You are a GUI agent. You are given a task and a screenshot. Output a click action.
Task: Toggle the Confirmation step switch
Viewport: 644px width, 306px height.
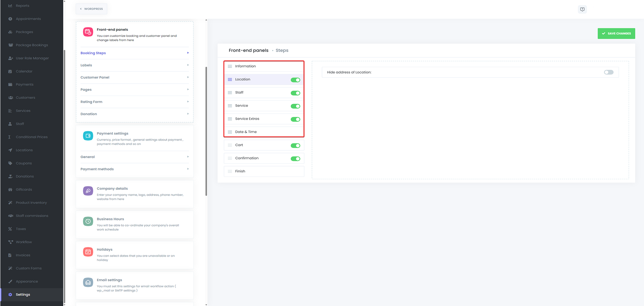(x=295, y=159)
